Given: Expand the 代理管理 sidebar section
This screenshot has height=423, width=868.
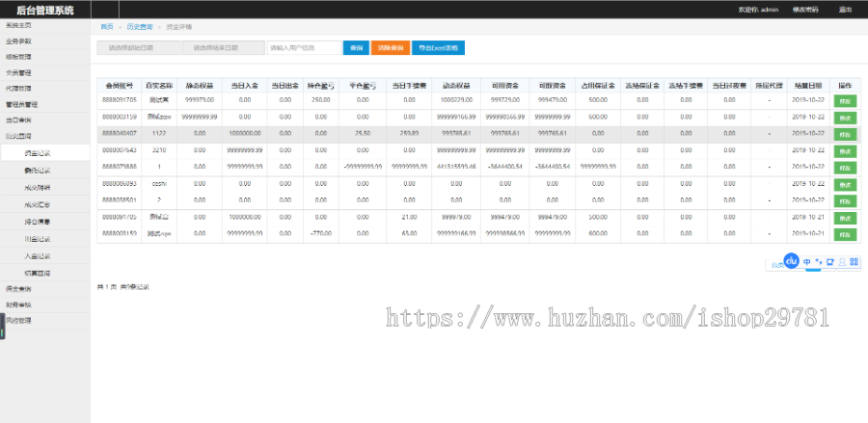Looking at the screenshot, I should pyautogui.click(x=19, y=88).
